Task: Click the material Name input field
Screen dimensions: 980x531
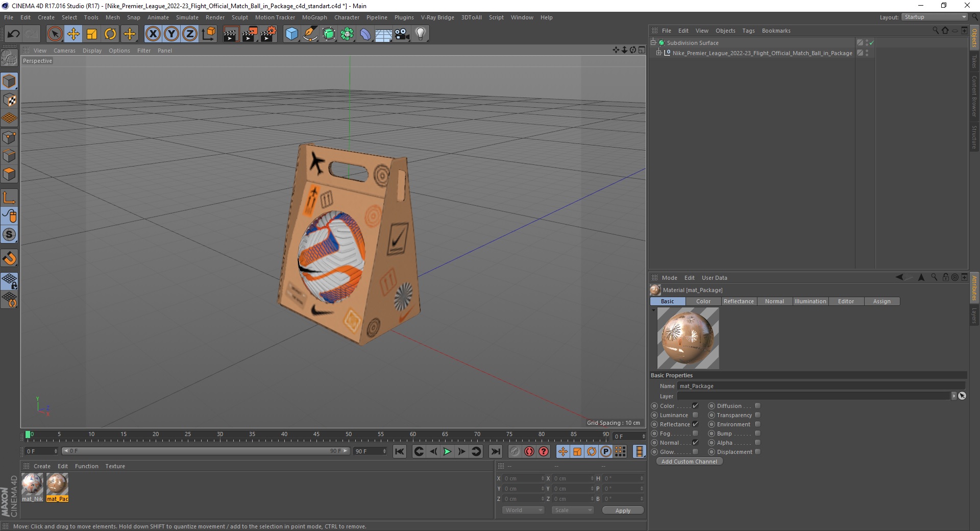Action: pos(821,386)
